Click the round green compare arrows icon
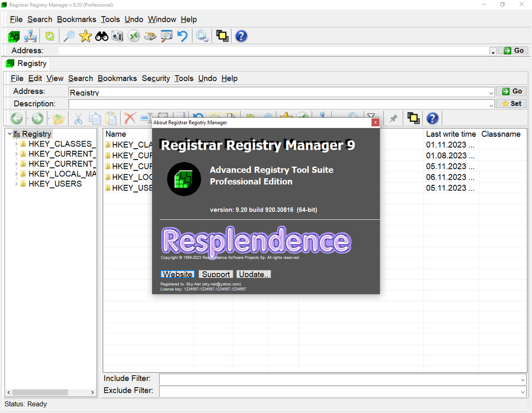Image resolution: width=532 pixels, height=413 pixels. tap(134, 36)
